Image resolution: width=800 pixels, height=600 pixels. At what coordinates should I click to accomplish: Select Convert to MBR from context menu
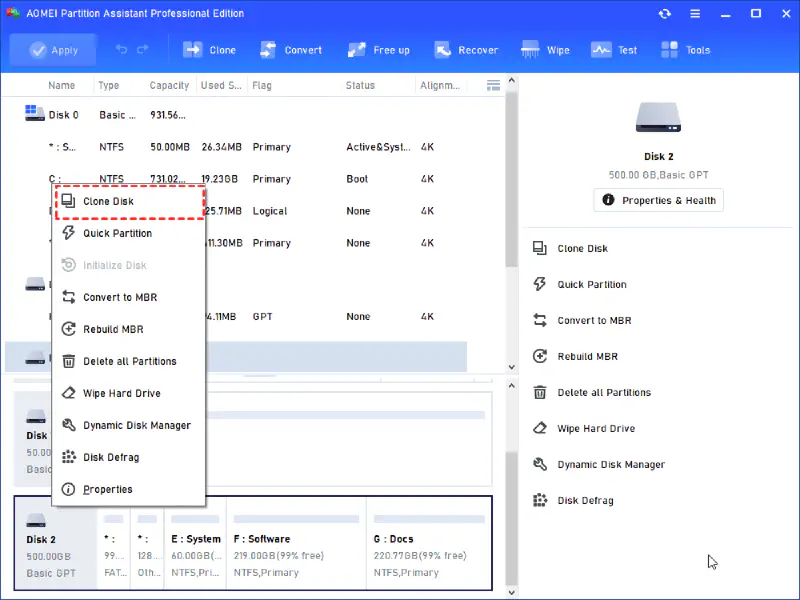coord(119,297)
